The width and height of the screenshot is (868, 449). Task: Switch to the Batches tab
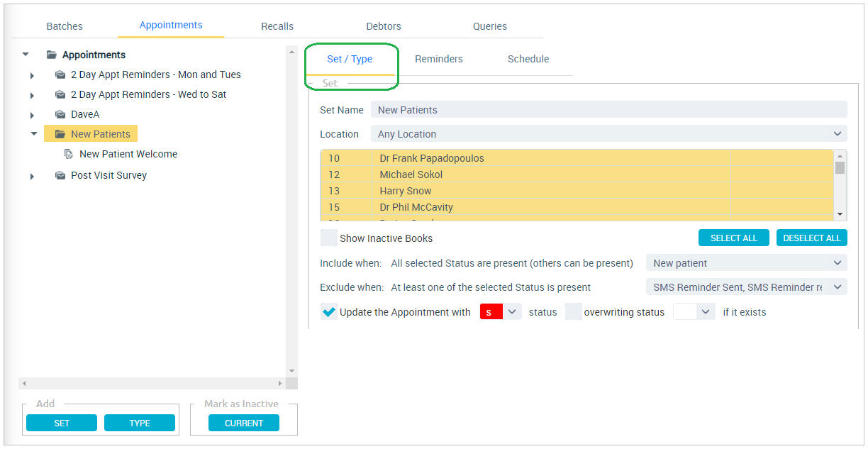(x=65, y=26)
